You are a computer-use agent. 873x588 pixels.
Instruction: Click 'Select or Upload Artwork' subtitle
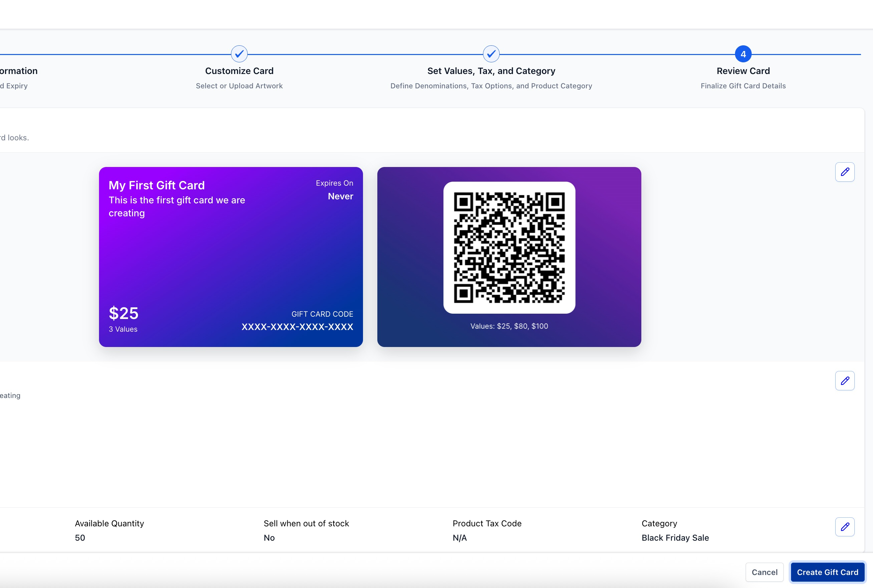239,86
